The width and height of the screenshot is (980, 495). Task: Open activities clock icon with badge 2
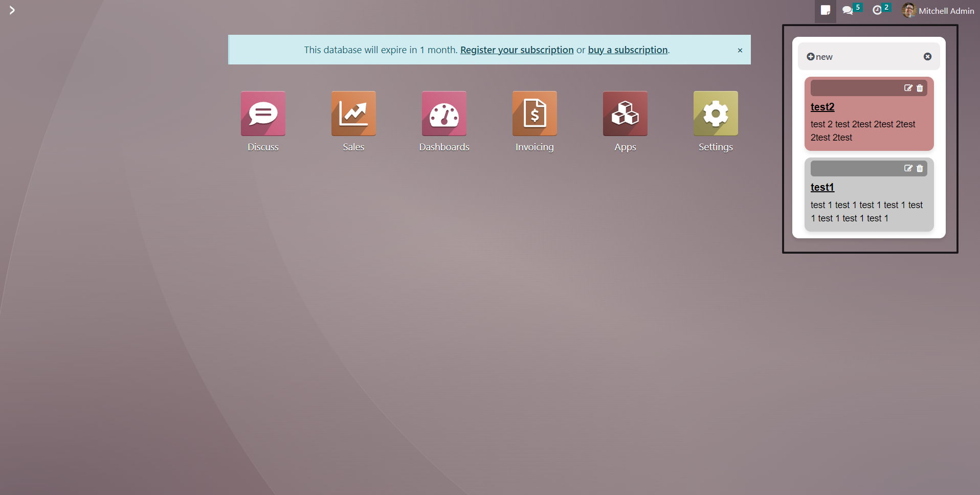(881, 10)
